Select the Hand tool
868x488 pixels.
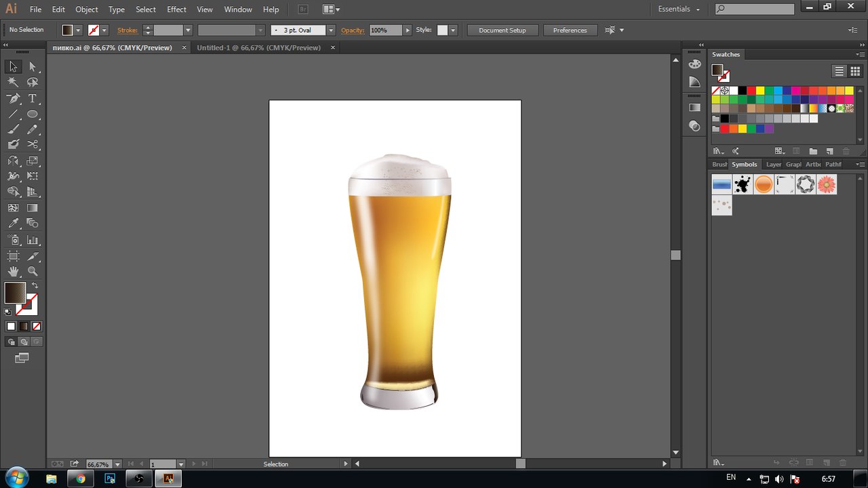click(x=13, y=272)
